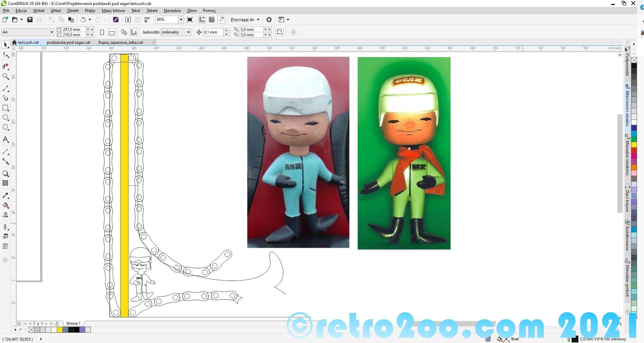This screenshot has height=343, width=644.
Task: Open the Efekty menu
Action: point(90,11)
